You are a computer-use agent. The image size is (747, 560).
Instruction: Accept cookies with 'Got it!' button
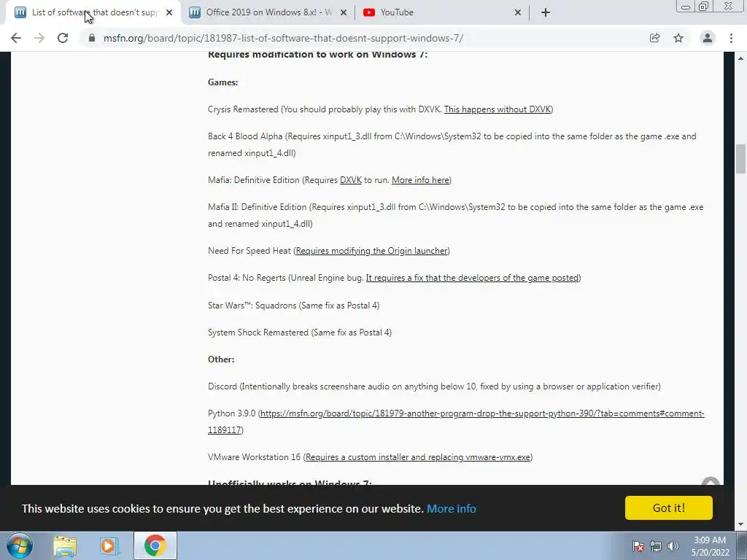pos(669,507)
